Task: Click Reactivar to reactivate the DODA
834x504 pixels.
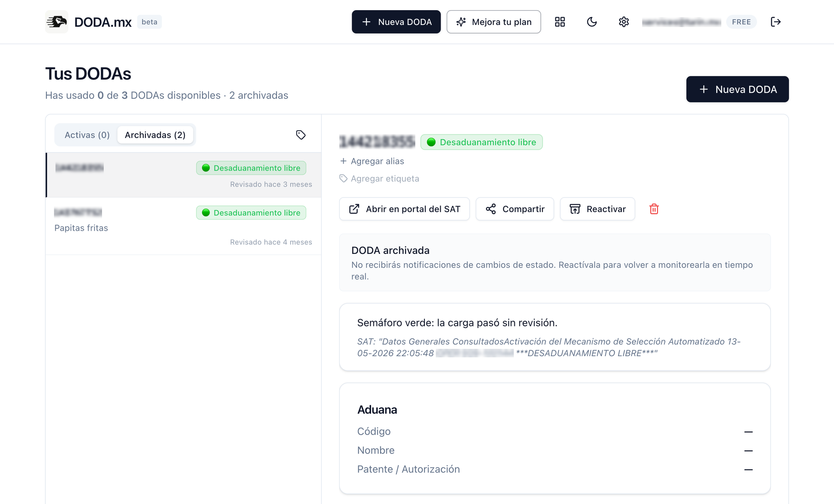Action: (x=597, y=209)
